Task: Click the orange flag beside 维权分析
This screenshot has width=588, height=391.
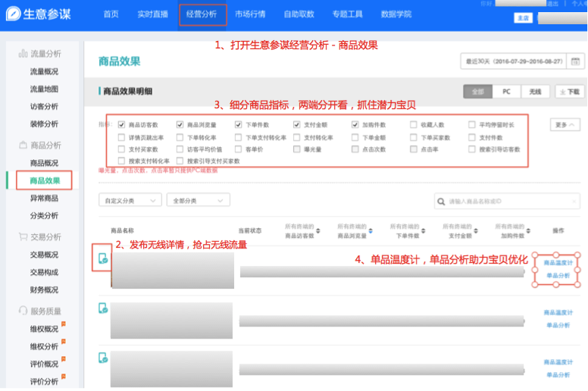Action: (64, 341)
